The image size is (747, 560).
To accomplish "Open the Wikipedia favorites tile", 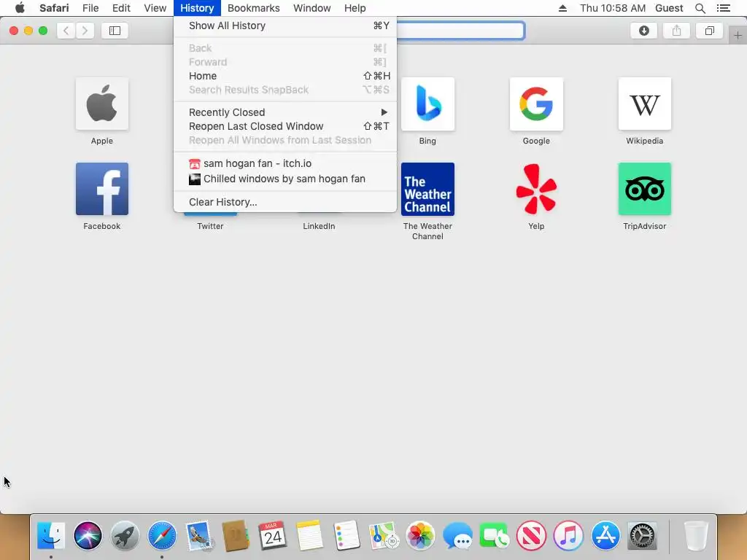I will pyautogui.click(x=645, y=104).
